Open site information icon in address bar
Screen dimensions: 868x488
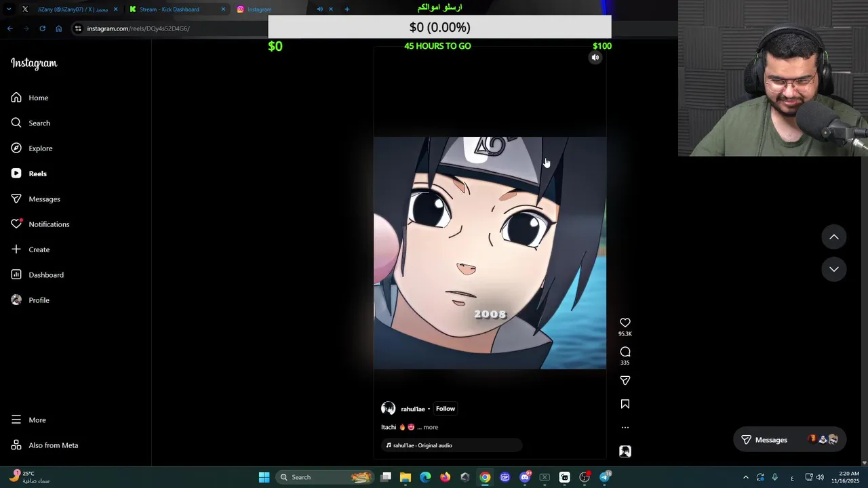(x=79, y=28)
